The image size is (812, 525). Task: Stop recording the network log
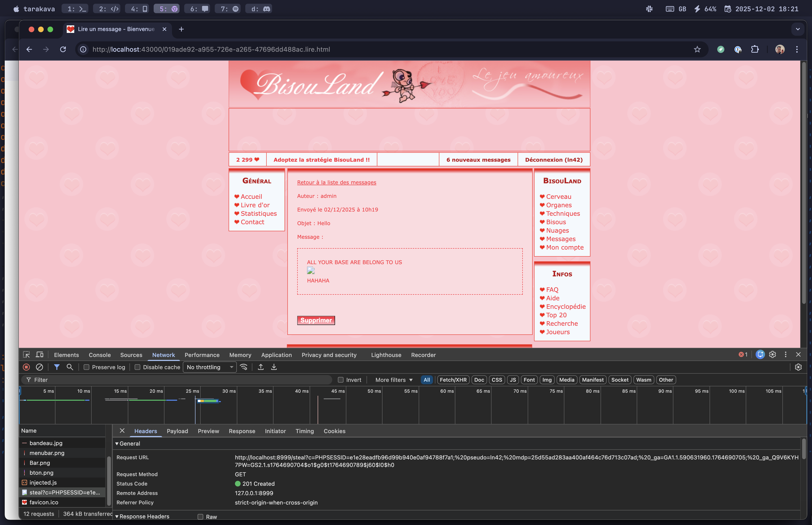pos(26,367)
